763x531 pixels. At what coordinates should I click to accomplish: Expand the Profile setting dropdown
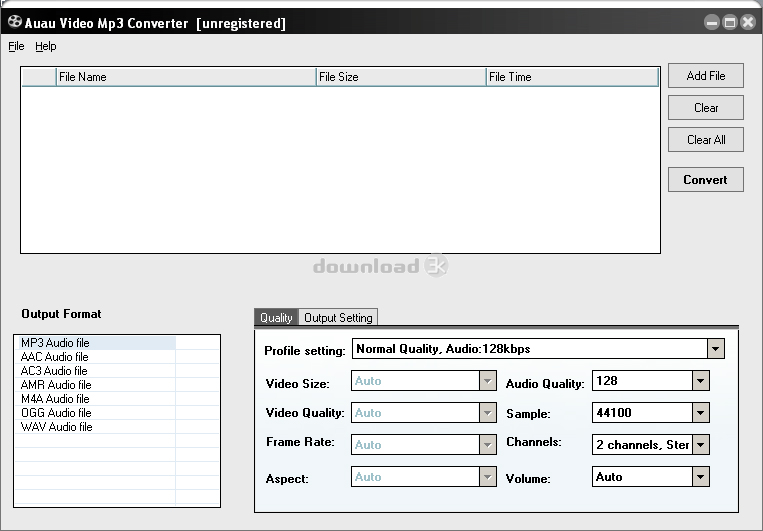point(715,348)
